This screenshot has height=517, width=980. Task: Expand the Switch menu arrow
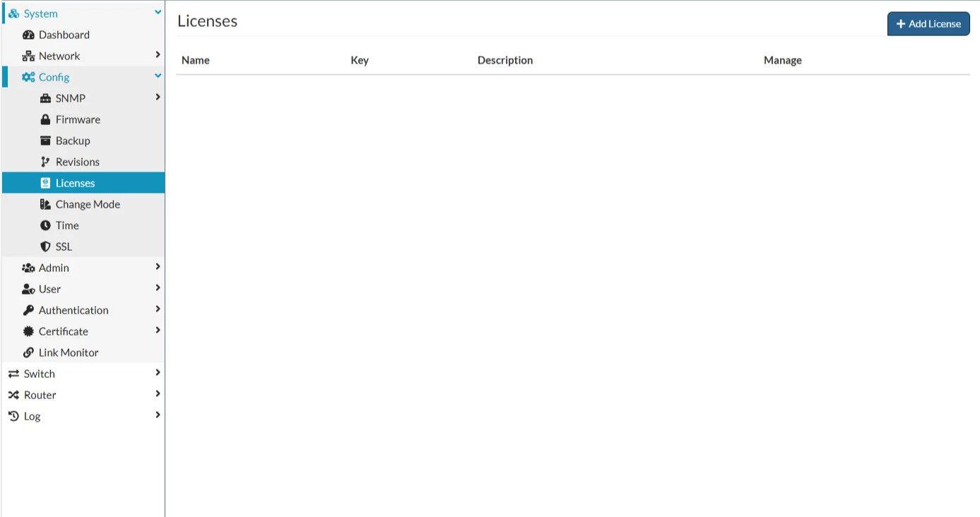coord(158,373)
